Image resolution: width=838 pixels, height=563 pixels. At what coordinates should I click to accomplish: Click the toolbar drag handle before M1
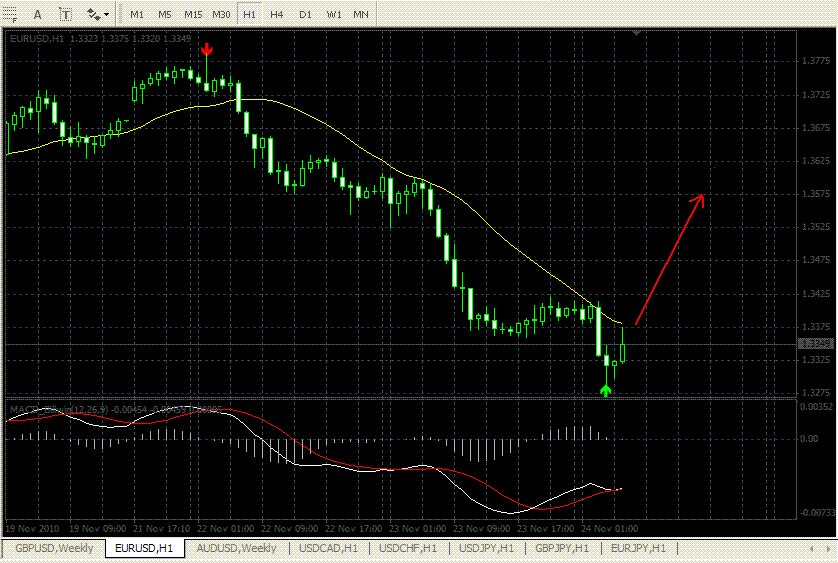tap(119, 14)
